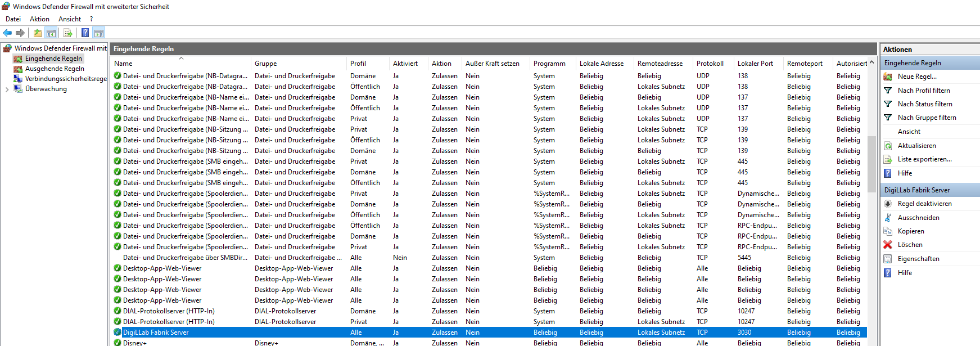This screenshot has height=346, width=980.
Task: Click Liste exportieren... action
Action: pyautogui.click(x=924, y=159)
